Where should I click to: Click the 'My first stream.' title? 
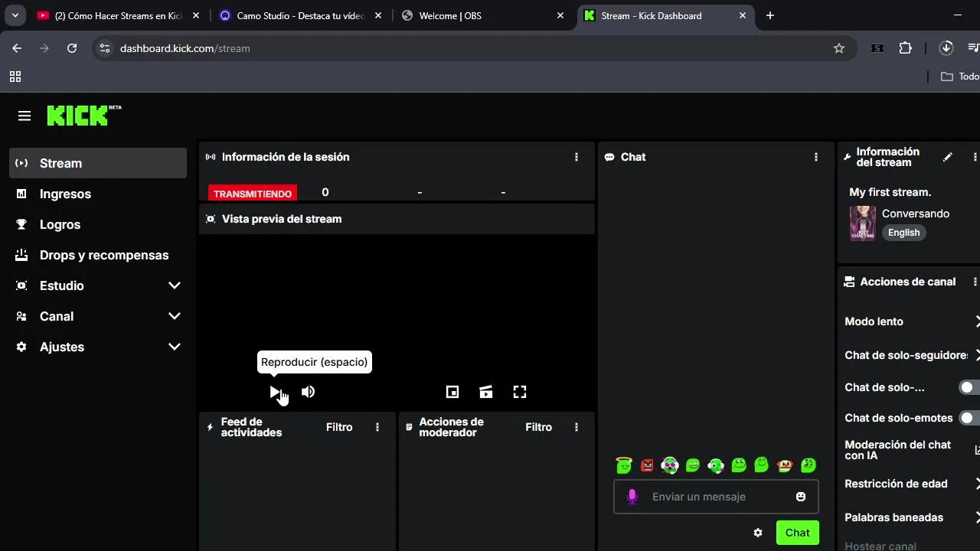[x=890, y=192]
